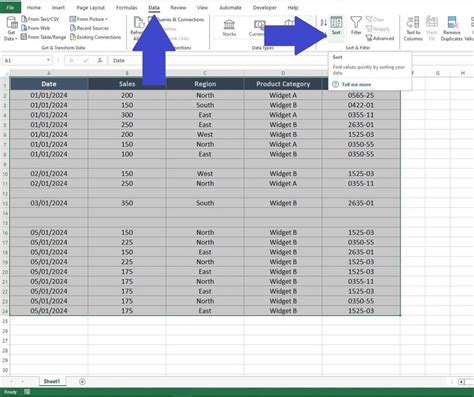Click From Web data source
This screenshot has height=397, width=474.
pos(35,28)
